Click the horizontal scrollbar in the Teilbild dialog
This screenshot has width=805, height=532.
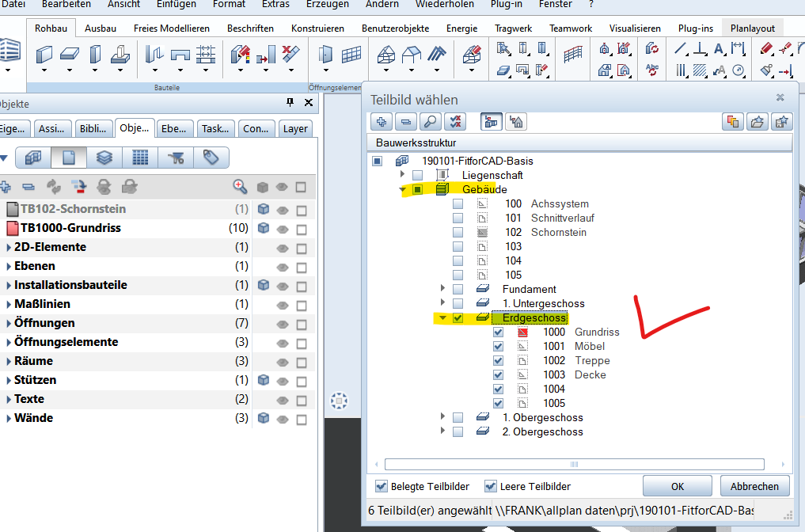[574, 465]
